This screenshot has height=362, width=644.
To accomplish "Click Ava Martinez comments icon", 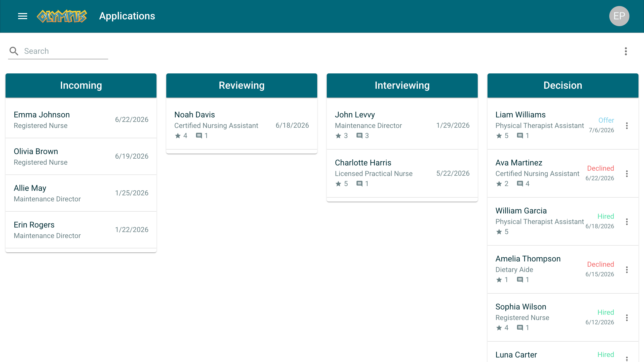I will pos(520,184).
